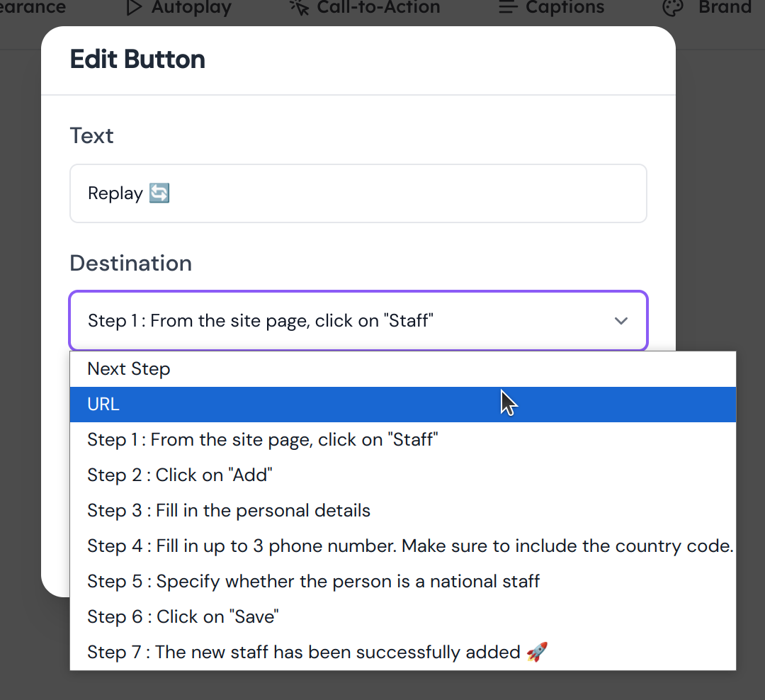Screen dimensions: 765x700
Task: Switch to the Appearance tab
Action: tap(33, 8)
